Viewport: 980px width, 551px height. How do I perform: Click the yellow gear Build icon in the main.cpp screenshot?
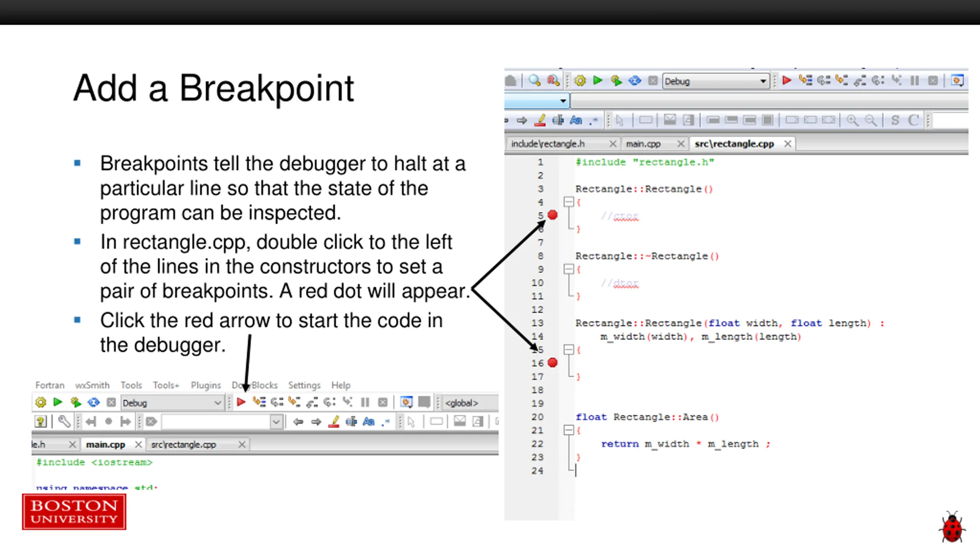[41, 402]
